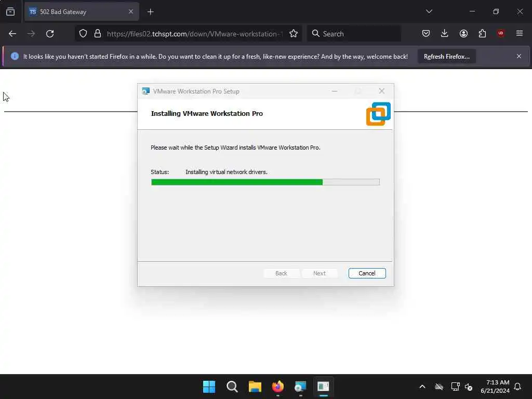532x399 pixels.
Task: Open the tracking protection shield icon
Action: 83,34
